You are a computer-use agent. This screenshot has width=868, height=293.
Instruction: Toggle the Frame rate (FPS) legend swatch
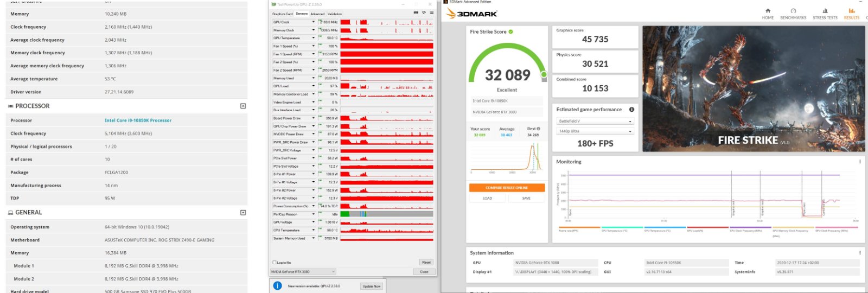click(579, 228)
